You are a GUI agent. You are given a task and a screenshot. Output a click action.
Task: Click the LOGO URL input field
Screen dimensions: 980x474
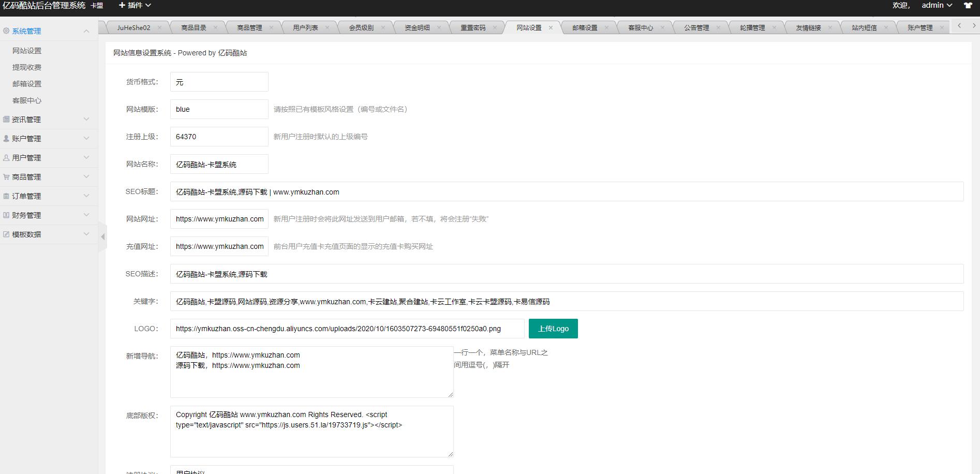(347, 329)
